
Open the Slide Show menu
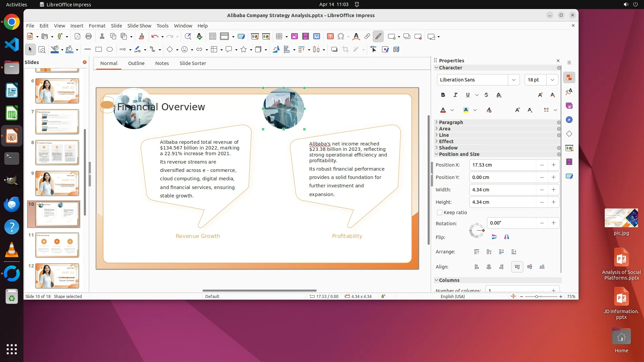click(139, 26)
